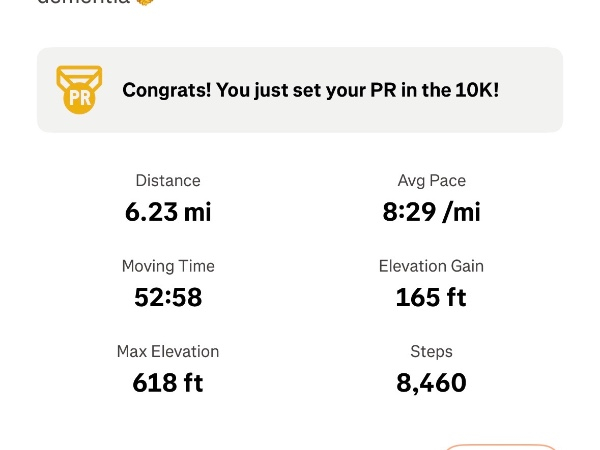The height and width of the screenshot is (450, 600).
Task: Select the Avg Pace label
Action: click(x=431, y=181)
